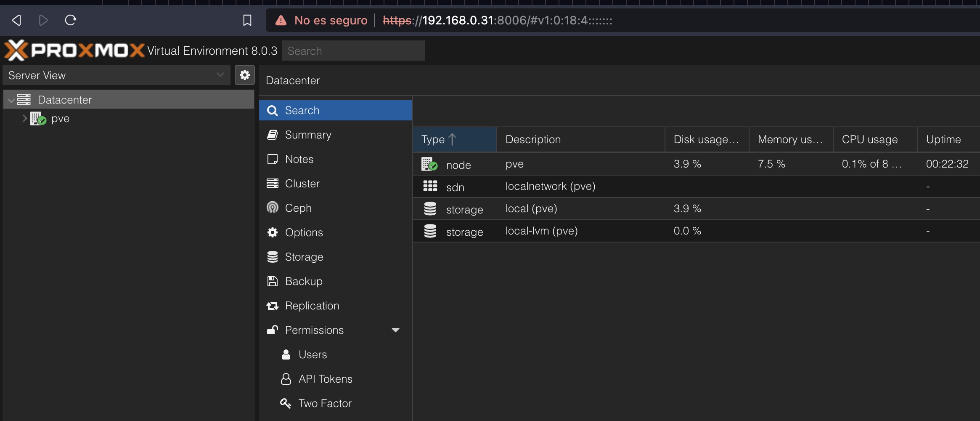Screen dimensions: 980x421
Task: Open Replication in Datacenter menu
Action: pyautogui.click(x=335, y=306)
